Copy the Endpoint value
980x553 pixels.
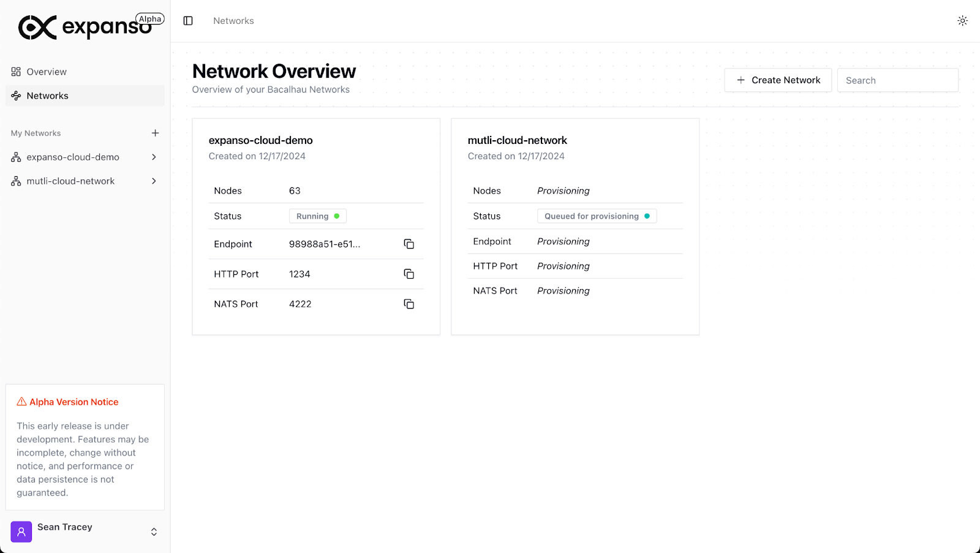click(409, 244)
